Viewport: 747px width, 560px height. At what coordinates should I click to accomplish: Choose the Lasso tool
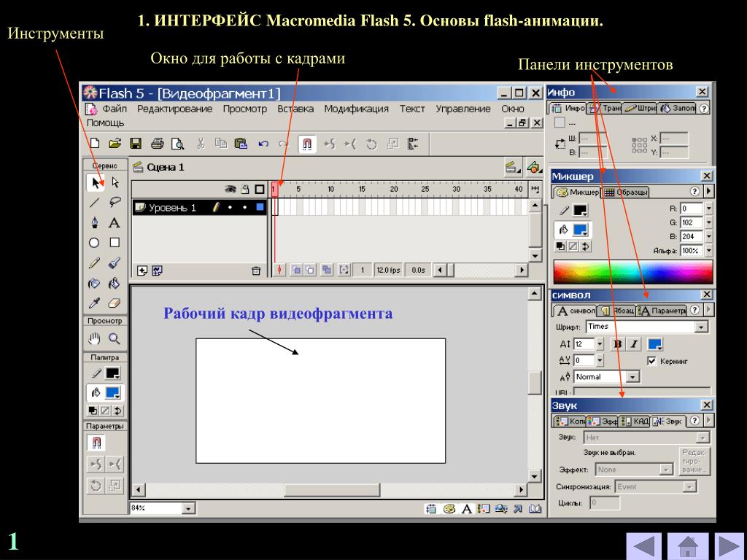[115, 203]
